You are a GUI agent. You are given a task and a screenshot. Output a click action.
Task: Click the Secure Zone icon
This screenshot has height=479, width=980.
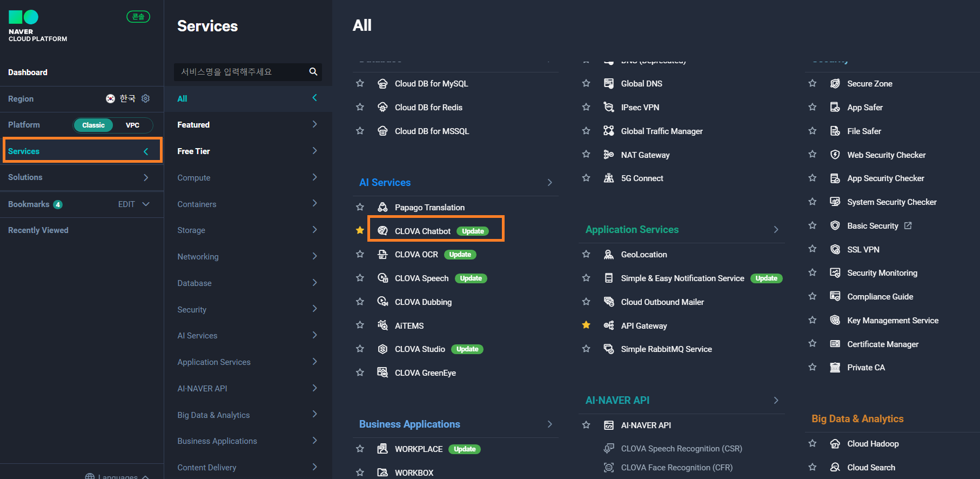835,84
